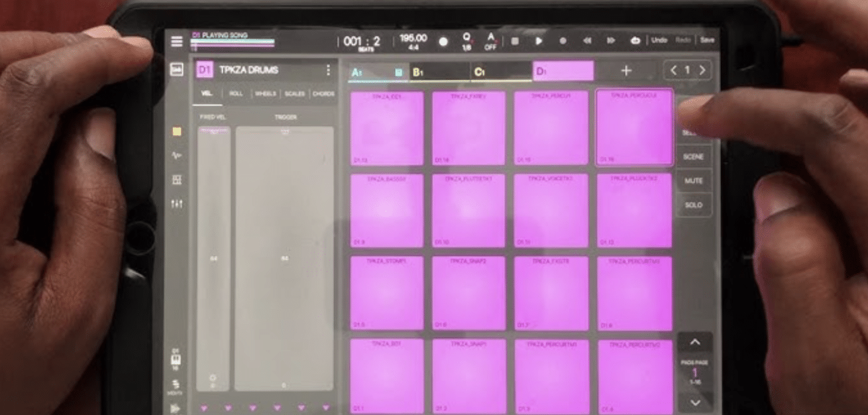Switch to the SCALES tab

295,94
